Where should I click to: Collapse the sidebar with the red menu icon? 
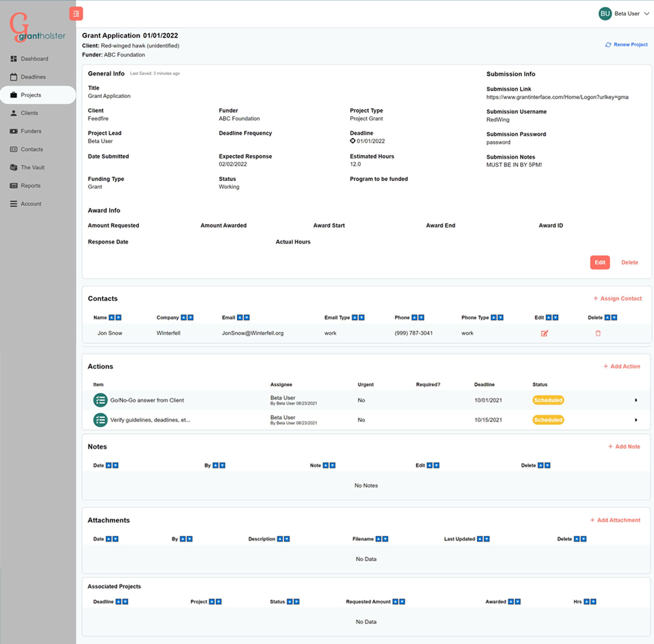[76, 14]
